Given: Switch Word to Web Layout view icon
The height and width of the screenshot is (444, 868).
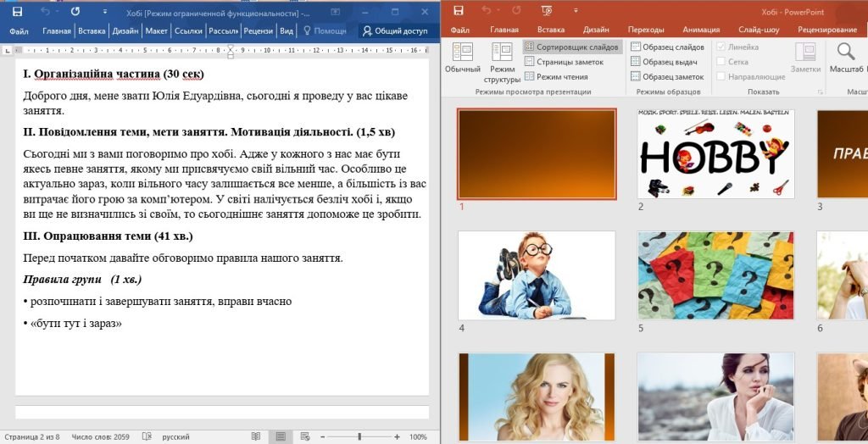Looking at the screenshot, I should coord(304,437).
